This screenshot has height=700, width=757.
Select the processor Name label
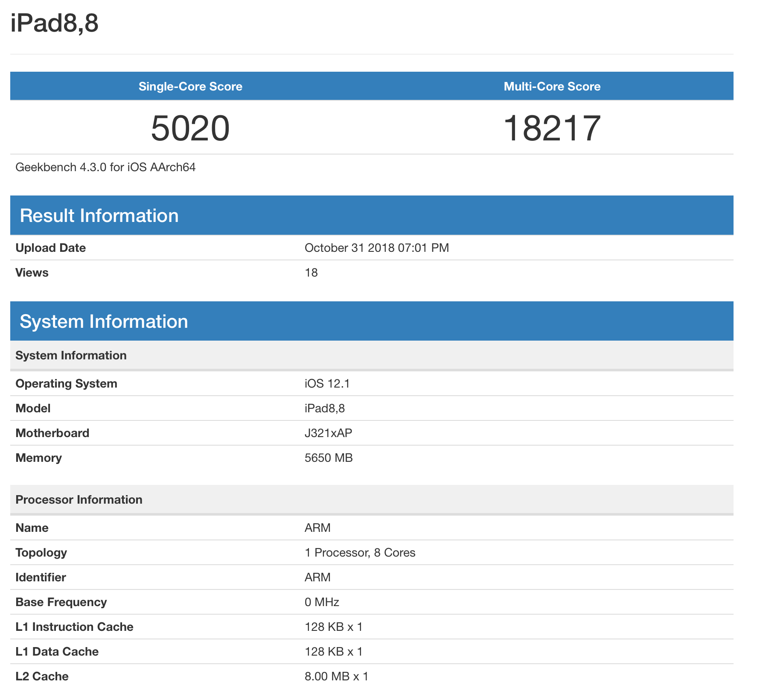(x=32, y=528)
